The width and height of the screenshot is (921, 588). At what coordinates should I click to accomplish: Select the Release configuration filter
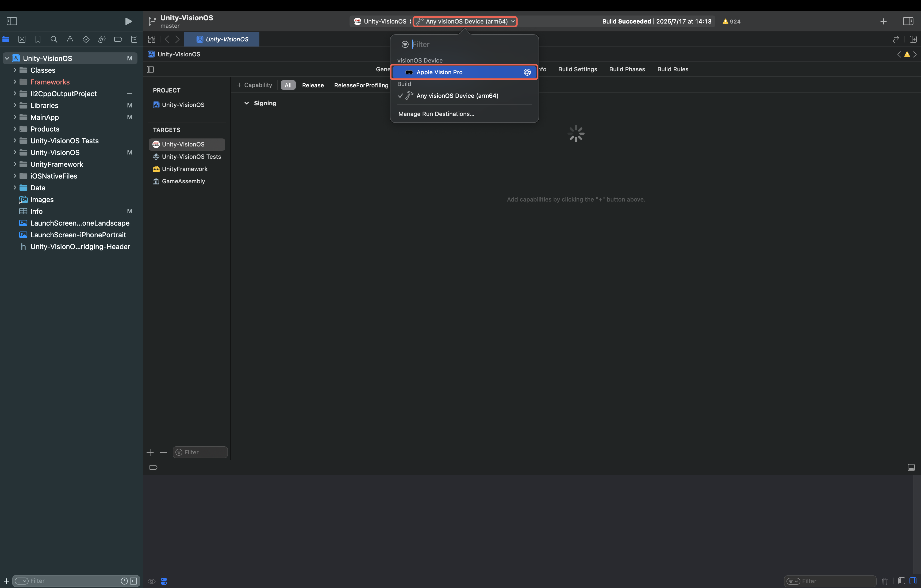(313, 85)
